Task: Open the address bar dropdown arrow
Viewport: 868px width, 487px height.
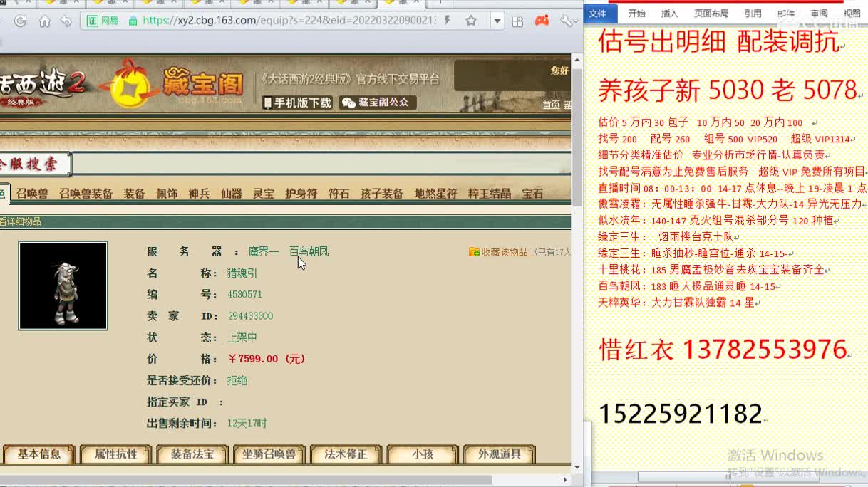Action: pyautogui.click(x=497, y=21)
